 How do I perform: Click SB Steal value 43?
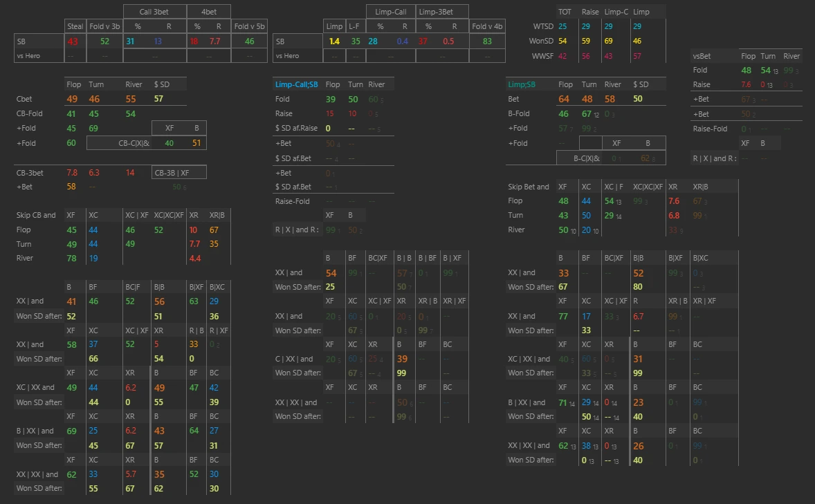(x=73, y=41)
